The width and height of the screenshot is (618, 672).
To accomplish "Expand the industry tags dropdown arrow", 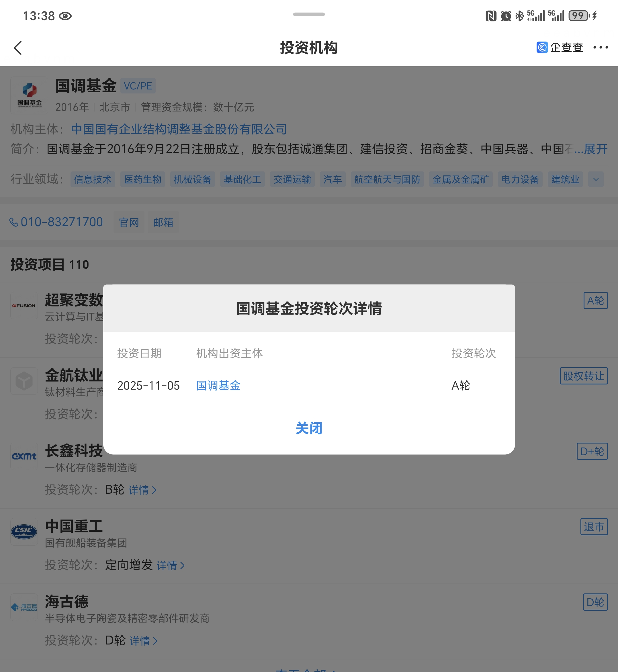I will tap(596, 179).
